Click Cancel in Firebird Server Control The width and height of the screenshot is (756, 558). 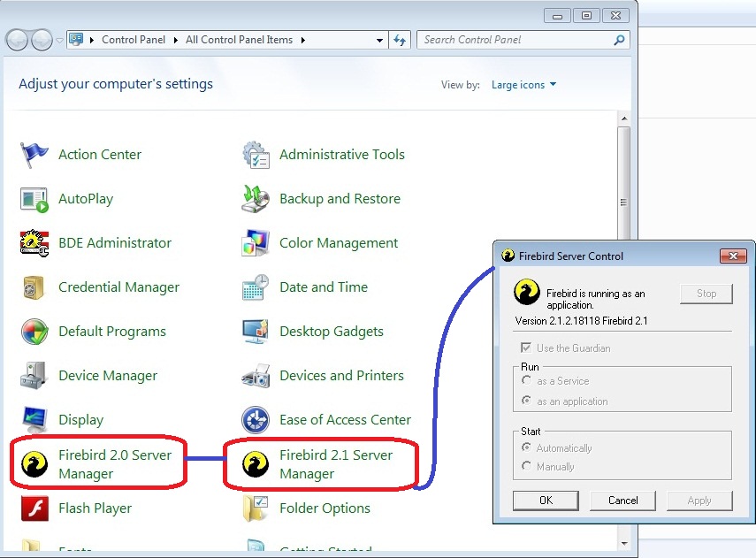point(623,501)
